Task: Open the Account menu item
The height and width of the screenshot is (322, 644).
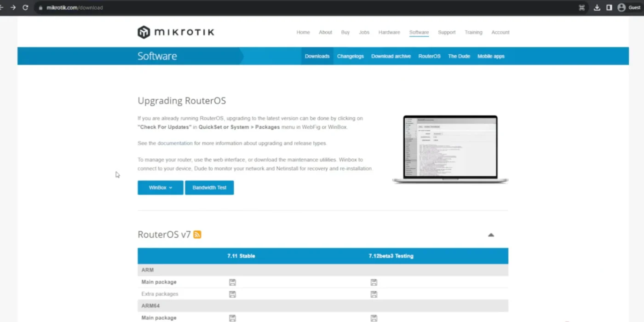Action: [x=500, y=32]
